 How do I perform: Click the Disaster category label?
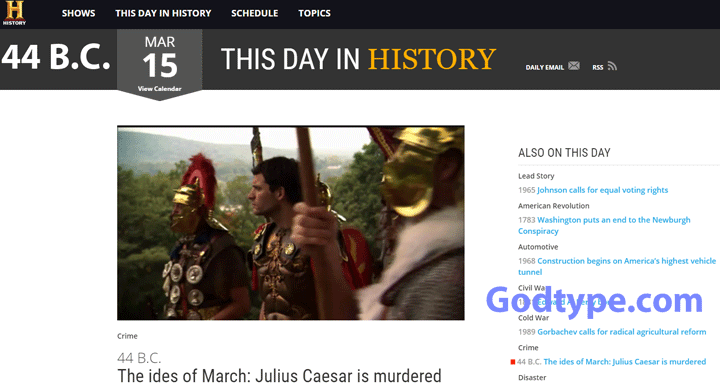click(x=532, y=377)
